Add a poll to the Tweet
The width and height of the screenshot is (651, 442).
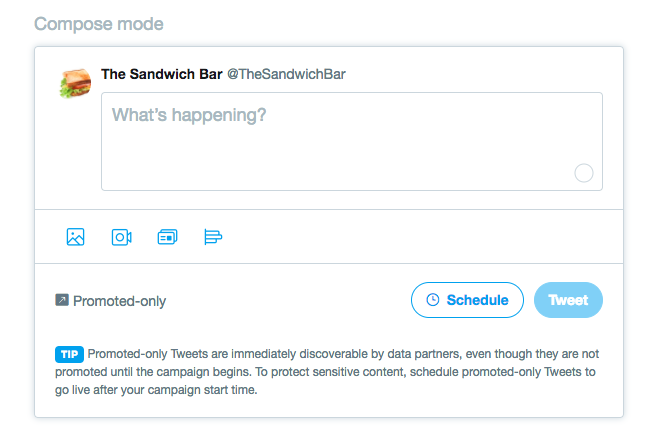(213, 237)
